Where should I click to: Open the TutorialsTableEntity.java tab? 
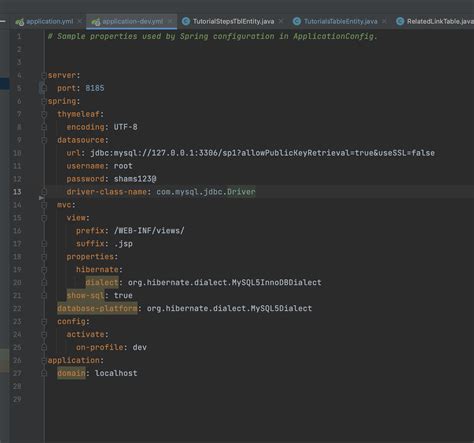[340, 21]
